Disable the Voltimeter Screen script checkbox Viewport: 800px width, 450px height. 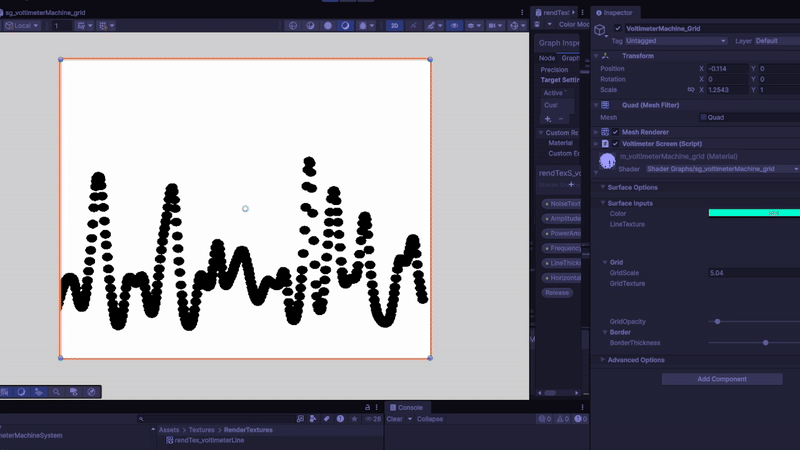click(x=615, y=144)
